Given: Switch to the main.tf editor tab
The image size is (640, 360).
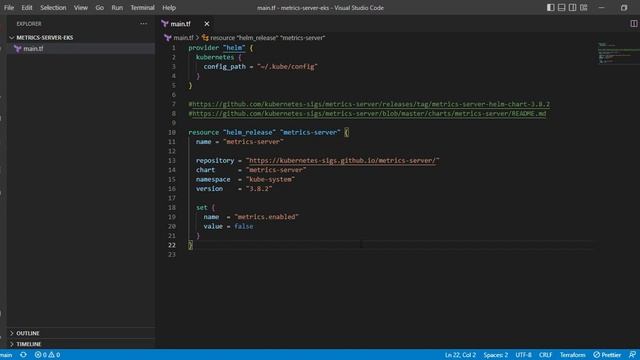Looking at the screenshot, I should [181, 24].
